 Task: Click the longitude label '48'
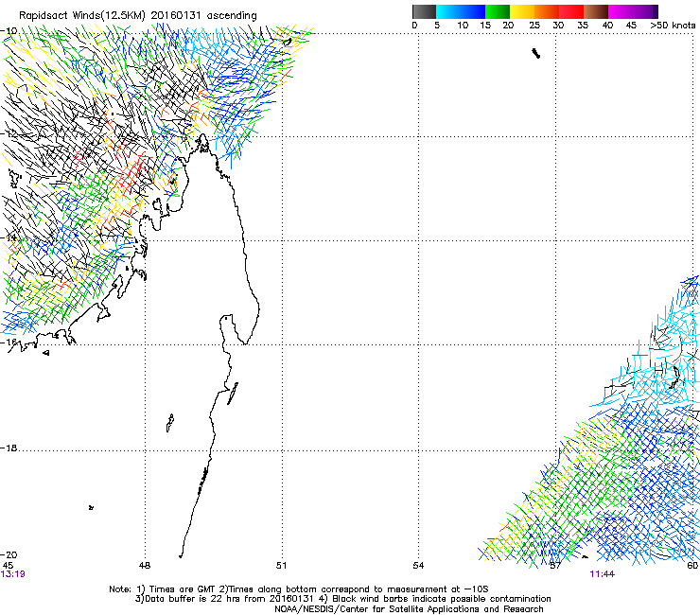pos(145,566)
